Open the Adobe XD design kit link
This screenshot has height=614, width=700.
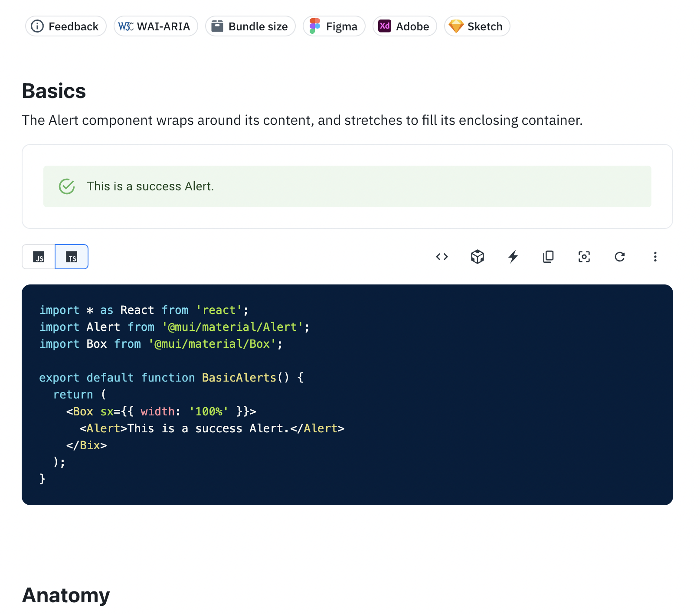404,26
